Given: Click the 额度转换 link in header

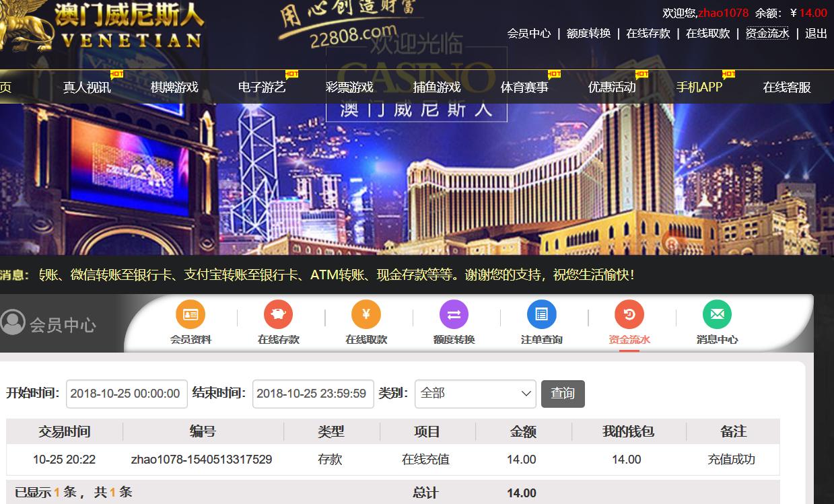Looking at the screenshot, I should [588, 33].
